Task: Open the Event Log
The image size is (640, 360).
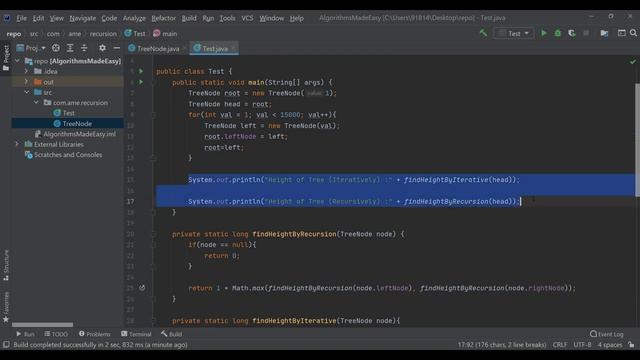Action: pos(607,334)
